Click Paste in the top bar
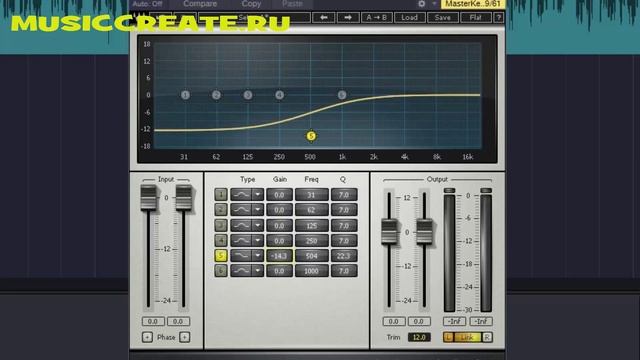 click(292, 4)
